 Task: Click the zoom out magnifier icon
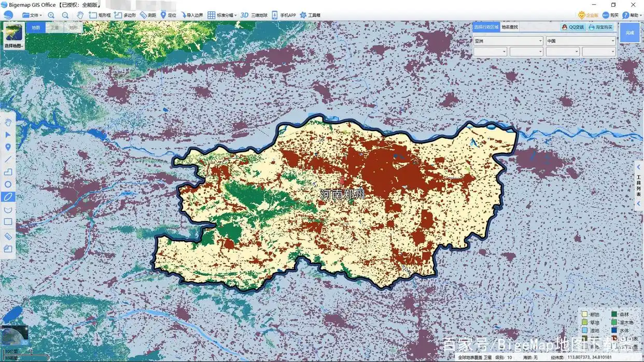pyautogui.click(x=65, y=15)
